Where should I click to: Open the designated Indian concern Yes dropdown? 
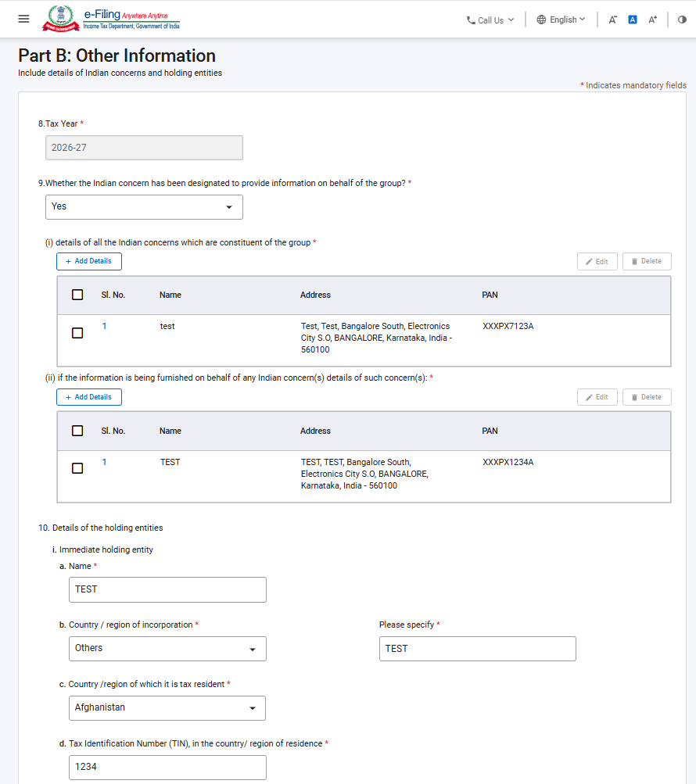pyautogui.click(x=144, y=207)
